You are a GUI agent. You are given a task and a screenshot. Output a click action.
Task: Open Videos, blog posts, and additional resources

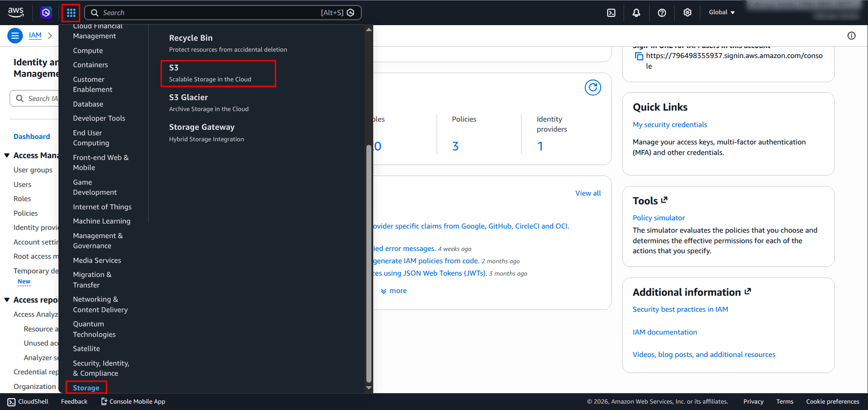[704, 355]
